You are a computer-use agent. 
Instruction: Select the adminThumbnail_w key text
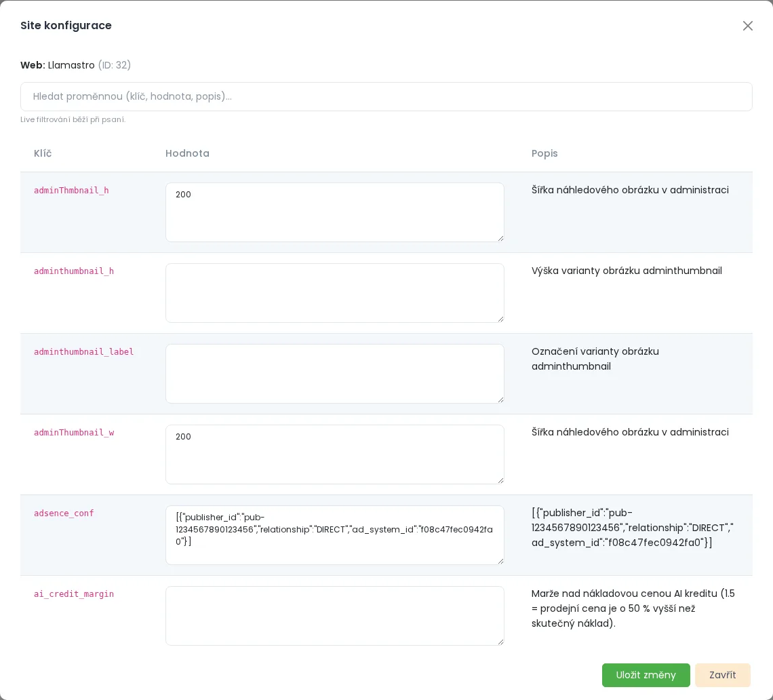(74, 433)
